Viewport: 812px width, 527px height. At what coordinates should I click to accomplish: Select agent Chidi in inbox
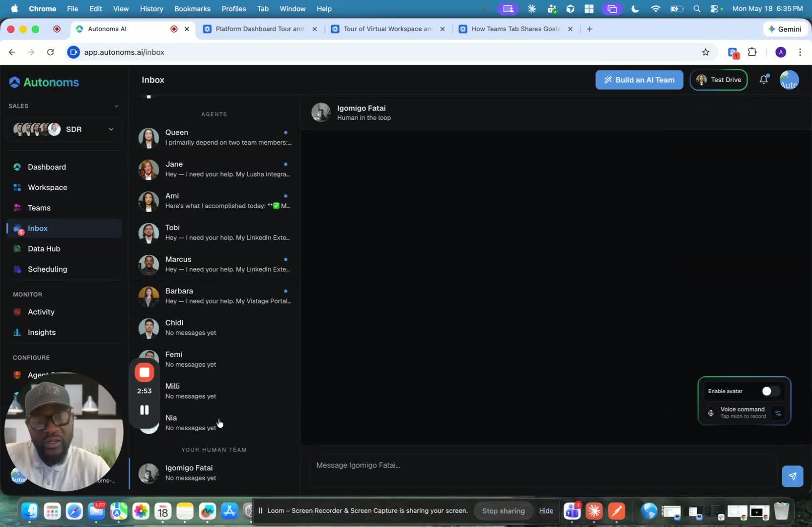[215, 328]
